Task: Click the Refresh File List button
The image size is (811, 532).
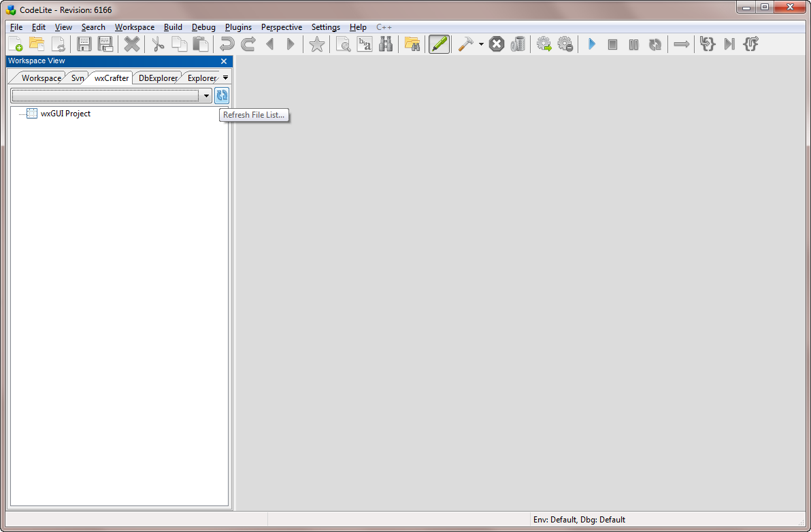Action: (x=222, y=95)
